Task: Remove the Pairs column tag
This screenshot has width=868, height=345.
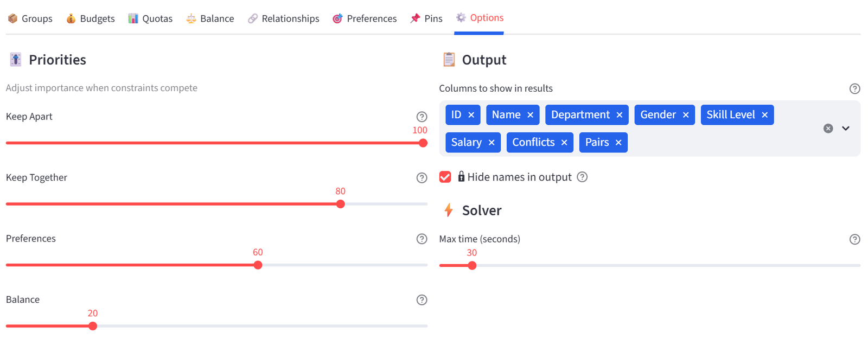Action: tap(618, 143)
